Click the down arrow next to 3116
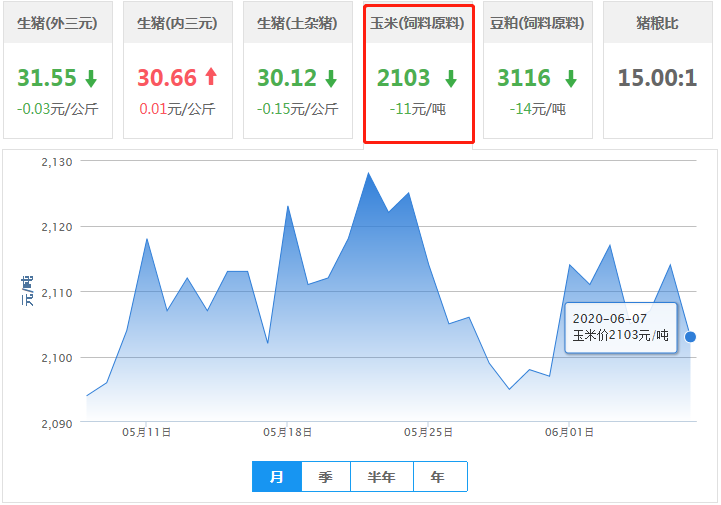The image size is (721, 505). pyautogui.click(x=570, y=78)
